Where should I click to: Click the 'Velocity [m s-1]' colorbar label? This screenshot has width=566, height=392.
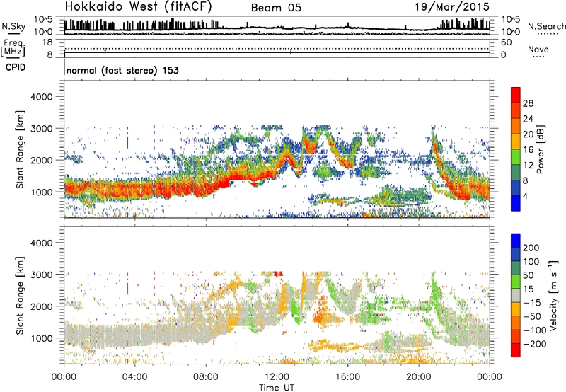pos(553,296)
